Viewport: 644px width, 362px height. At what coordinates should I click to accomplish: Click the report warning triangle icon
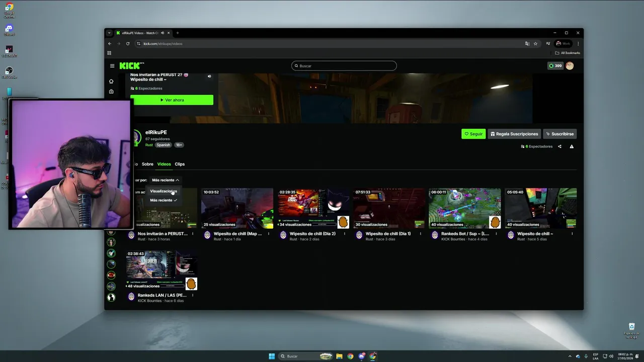tap(572, 146)
